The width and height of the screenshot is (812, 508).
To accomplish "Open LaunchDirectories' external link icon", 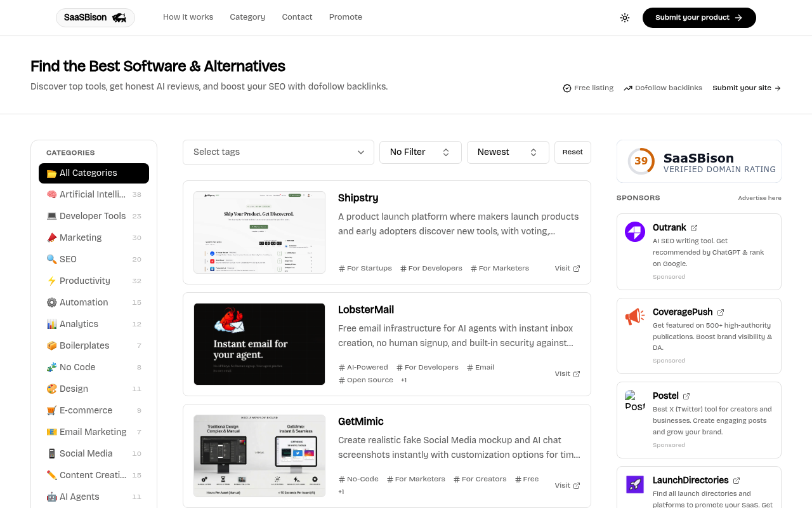I will pyautogui.click(x=737, y=481).
